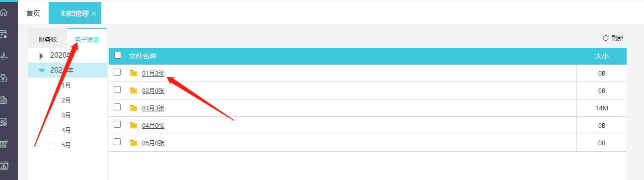This screenshot has width=644, height=180.
Task: Collapse the 2021年 tree node
Action: click(42, 71)
